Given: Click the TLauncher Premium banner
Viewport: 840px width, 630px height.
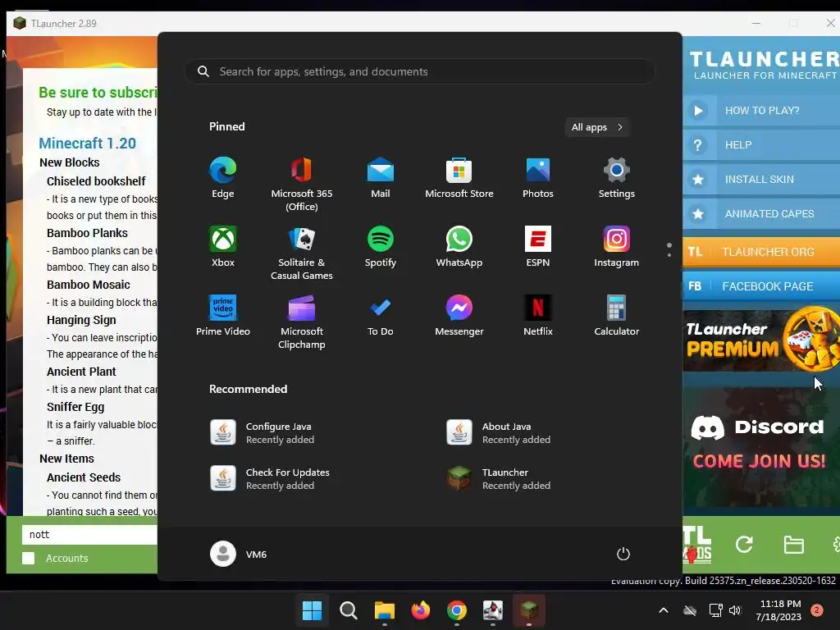Looking at the screenshot, I should click(x=760, y=340).
